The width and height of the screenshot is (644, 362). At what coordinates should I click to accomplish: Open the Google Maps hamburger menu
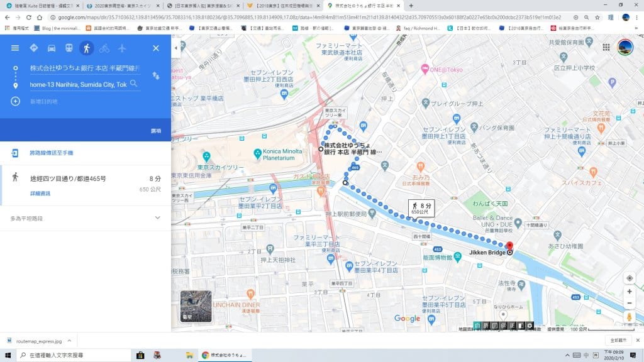point(15,48)
